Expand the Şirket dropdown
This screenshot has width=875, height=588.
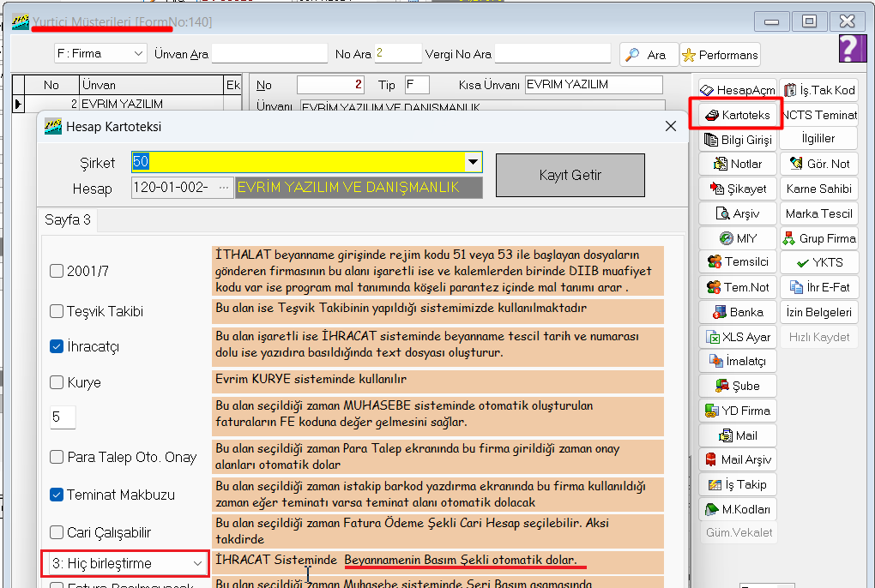[472, 162]
